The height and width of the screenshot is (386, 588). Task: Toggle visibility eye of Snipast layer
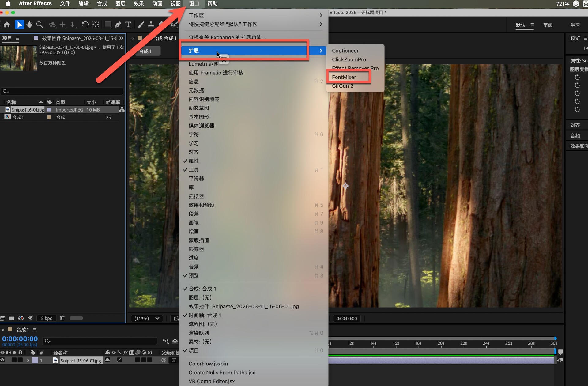pyautogui.click(x=2, y=360)
